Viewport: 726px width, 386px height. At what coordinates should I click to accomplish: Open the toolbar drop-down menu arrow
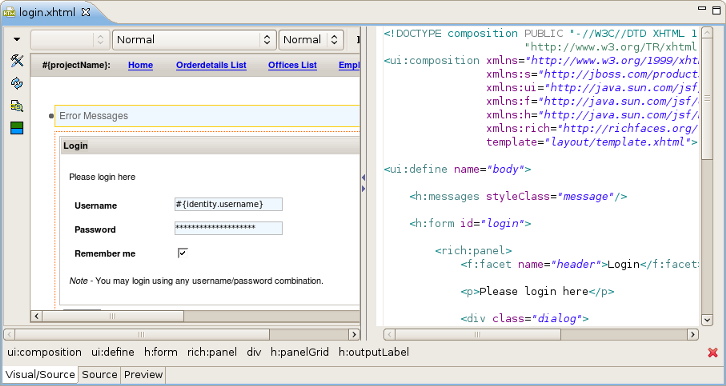pos(17,40)
